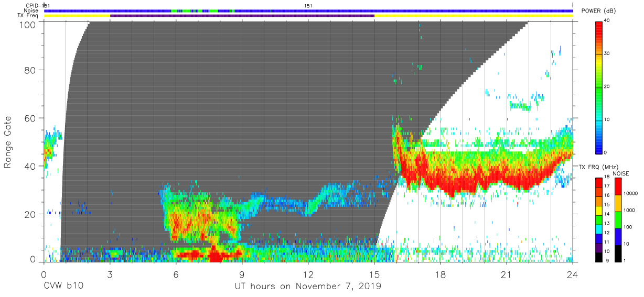
Task: Click the 17 label in TX FRQ legend
Action: [x=606, y=185]
